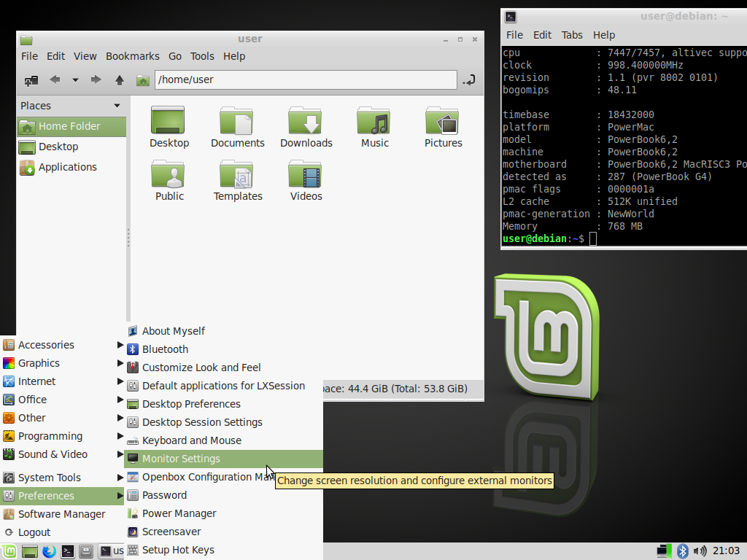Expand the Graphics submenu

pyautogui.click(x=62, y=363)
